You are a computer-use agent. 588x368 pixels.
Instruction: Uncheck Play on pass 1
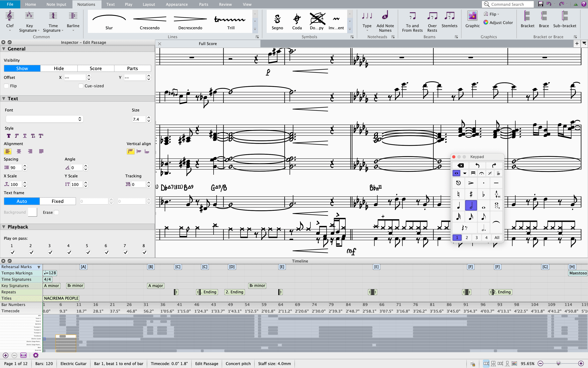click(12, 252)
